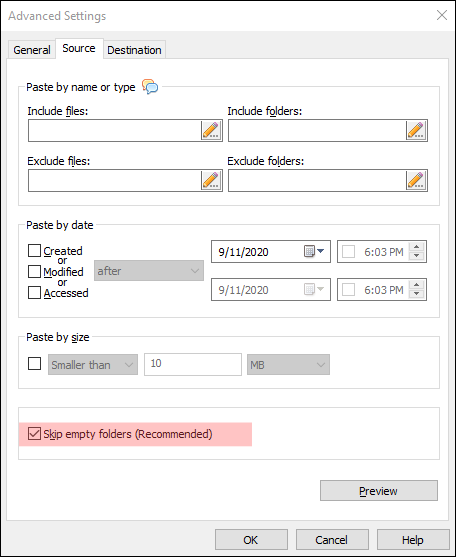Switch to the Destination tab
The image size is (456, 557).
coord(134,50)
